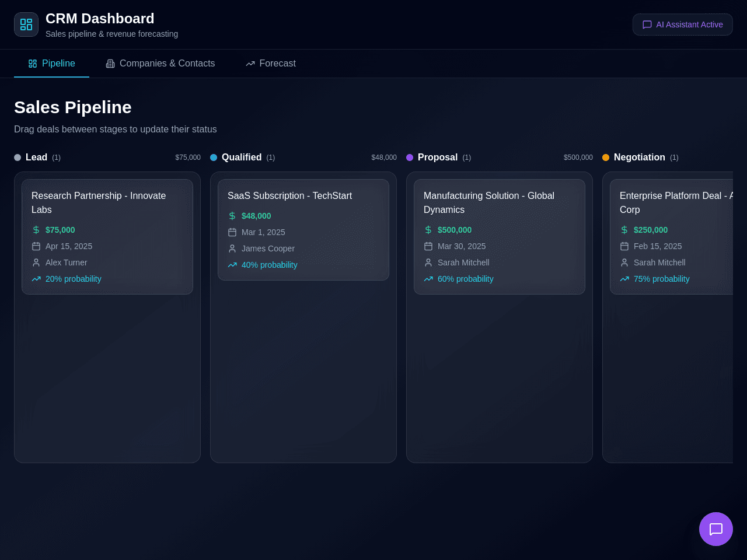
Task: Click the trend icon beside 75% probability
Action: [x=624, y=279]
